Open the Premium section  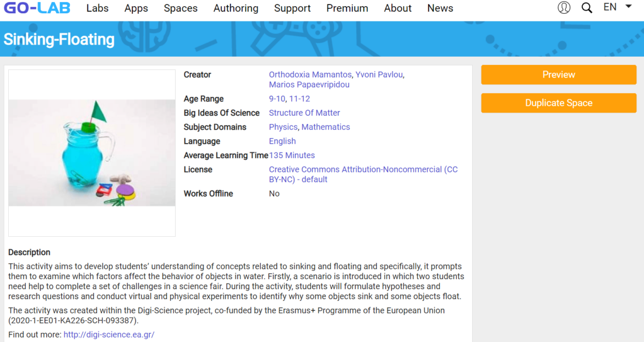coord(347,8)
